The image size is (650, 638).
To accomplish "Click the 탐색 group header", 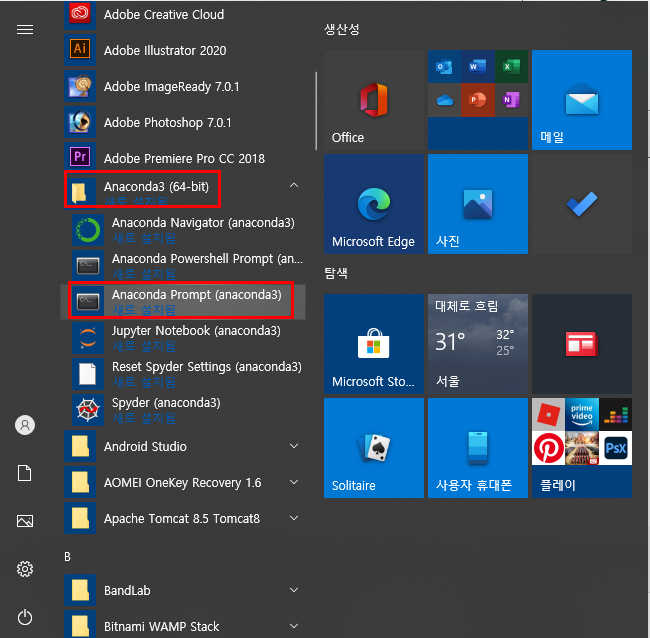I will pos(336,273).
